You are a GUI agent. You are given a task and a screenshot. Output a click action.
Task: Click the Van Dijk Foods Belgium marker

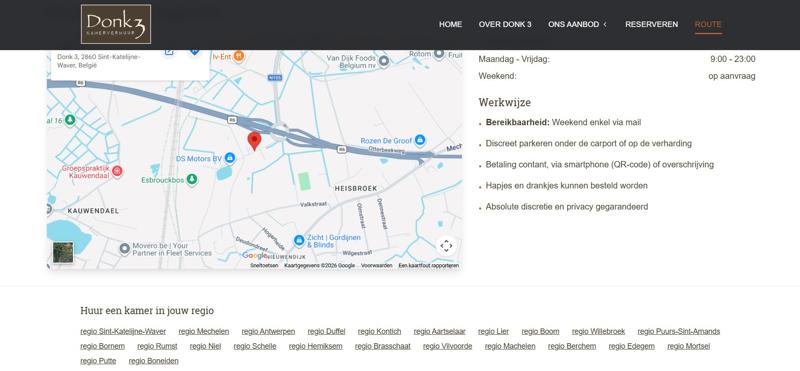384,61
